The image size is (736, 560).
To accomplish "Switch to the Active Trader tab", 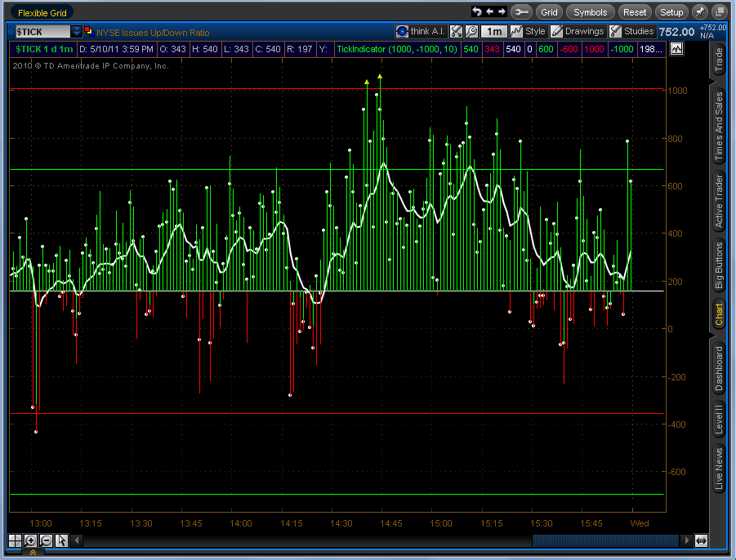I will pyautogui.click(x=719, y=201).
